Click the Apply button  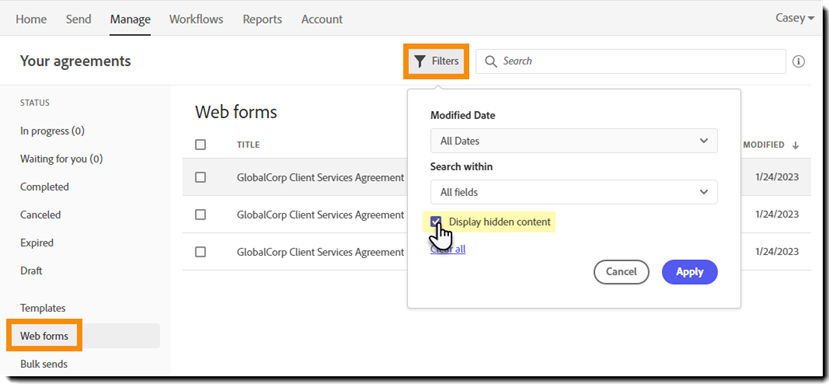pyautogui.click(x=689, y=272)
